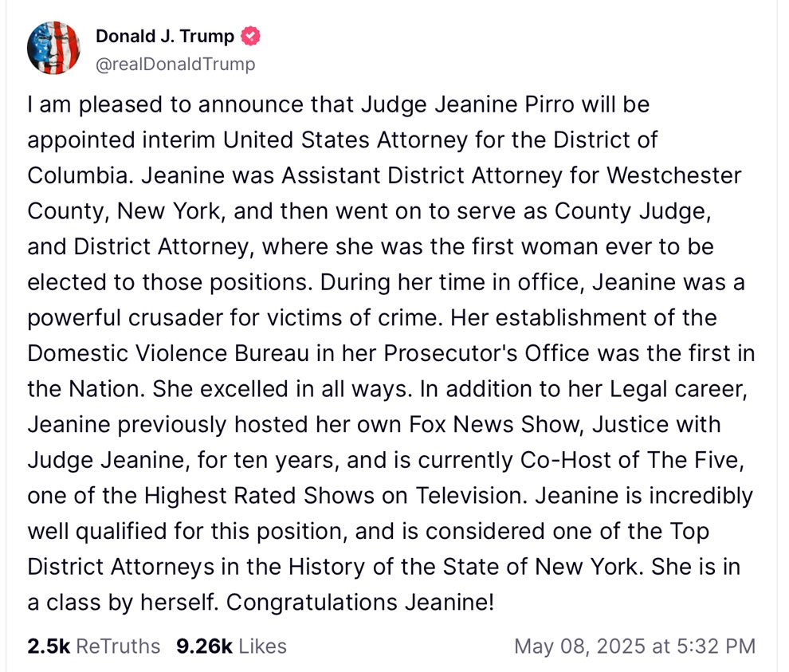
Task: Click 'Highest Rated Shows' in the post
Action: pos(259,496)
